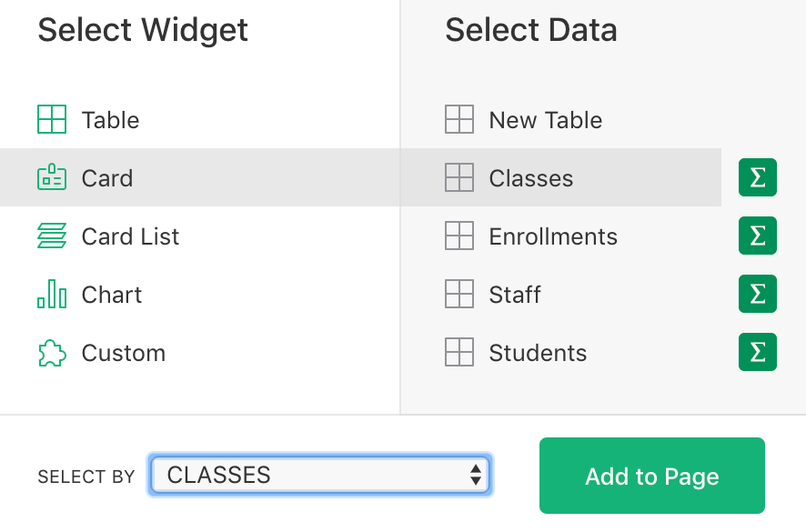Screen dimensions: 806x532
Task: Select the Card List stacked icon
Action: [54, 236]
